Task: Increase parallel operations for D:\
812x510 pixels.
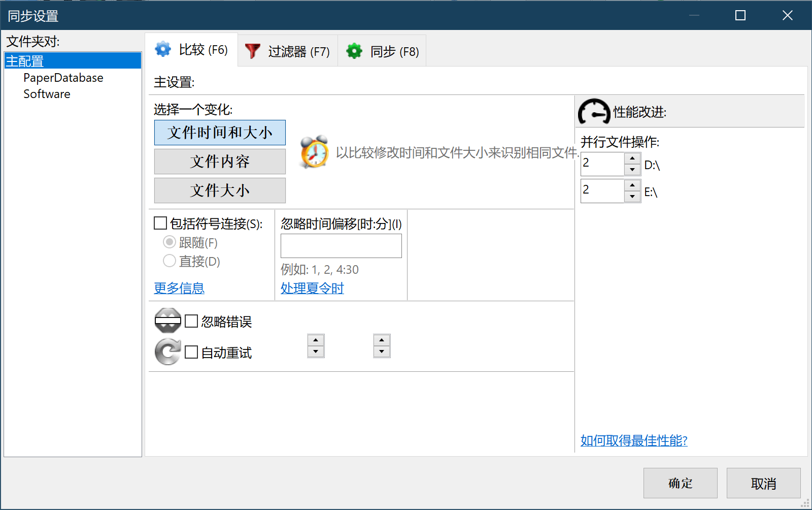Action: point(632,158)
